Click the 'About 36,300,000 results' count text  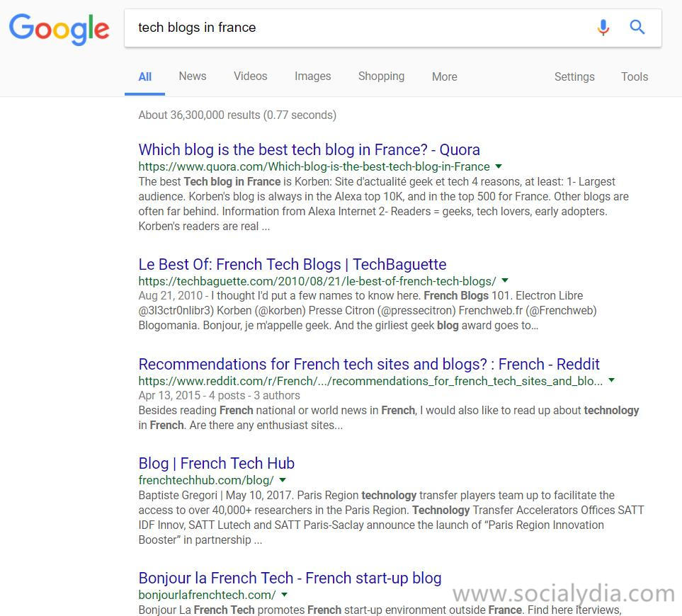(237, 115)
